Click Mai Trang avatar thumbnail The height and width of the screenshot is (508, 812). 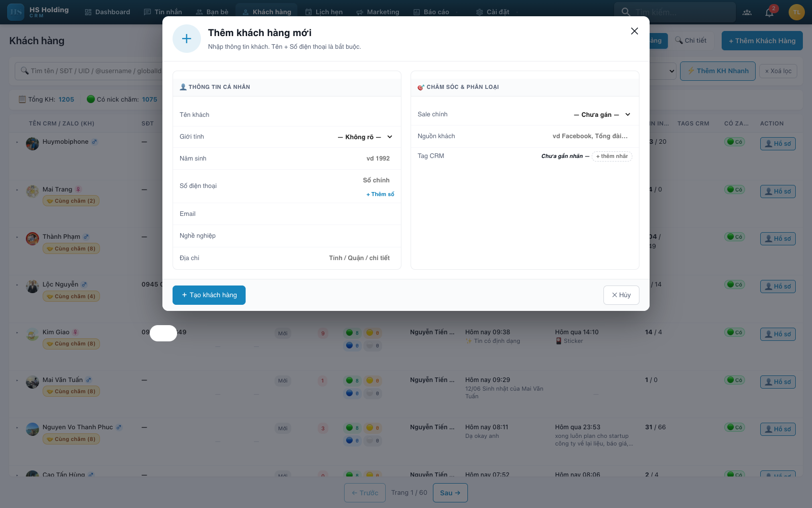coord(32,192)
